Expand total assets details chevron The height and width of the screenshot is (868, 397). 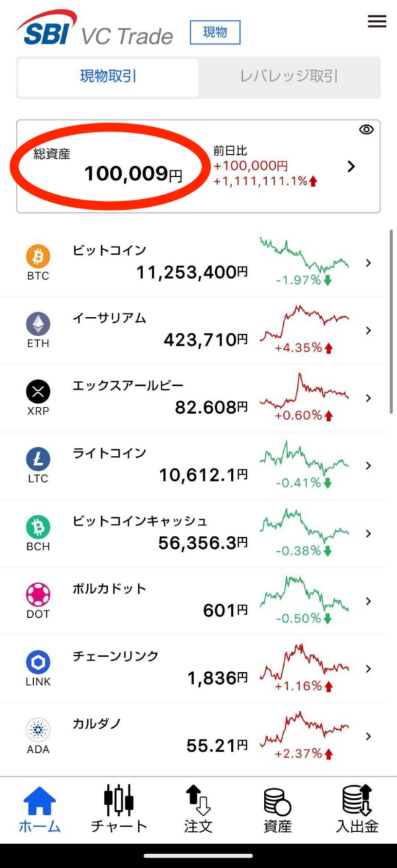pos(351,167)
